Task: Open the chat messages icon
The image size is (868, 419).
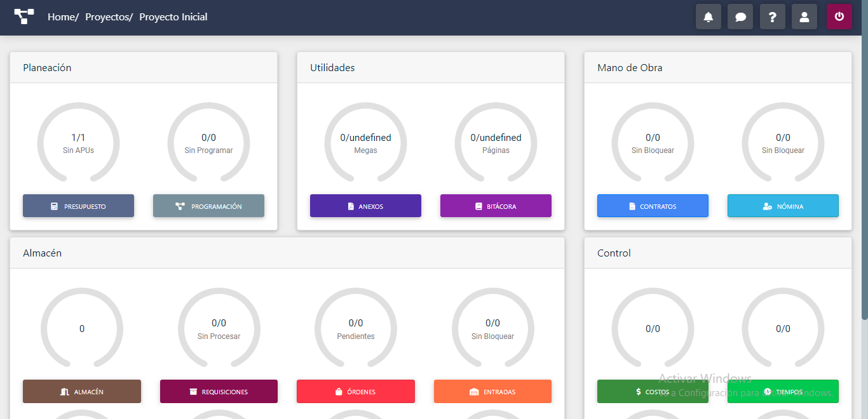Action: tap(740, 17)
